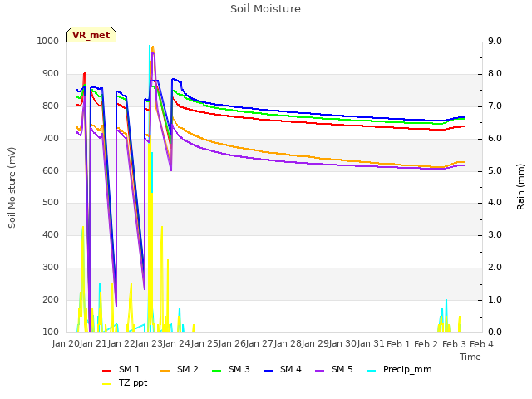Click the 600 left-axis tick label
The height and width of the screenshot is (399, 532).
point(51,170)
